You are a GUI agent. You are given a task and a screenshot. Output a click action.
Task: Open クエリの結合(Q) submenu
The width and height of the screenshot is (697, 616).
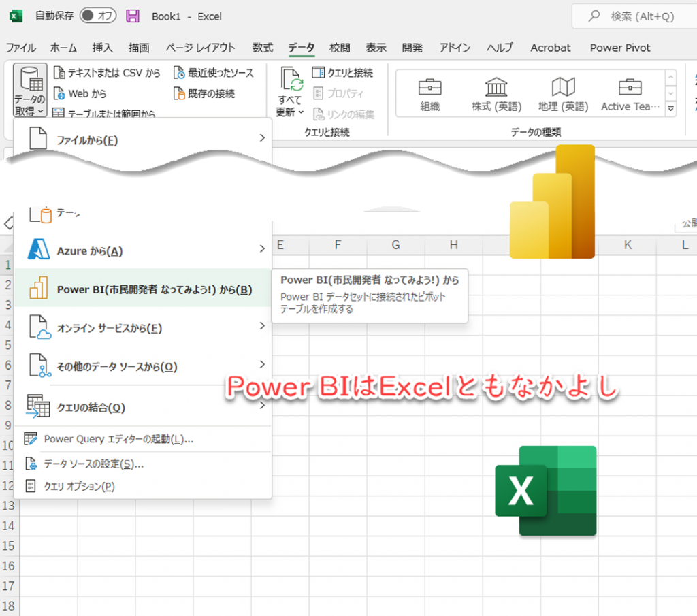pyautogui.click(x=143, y=406)
